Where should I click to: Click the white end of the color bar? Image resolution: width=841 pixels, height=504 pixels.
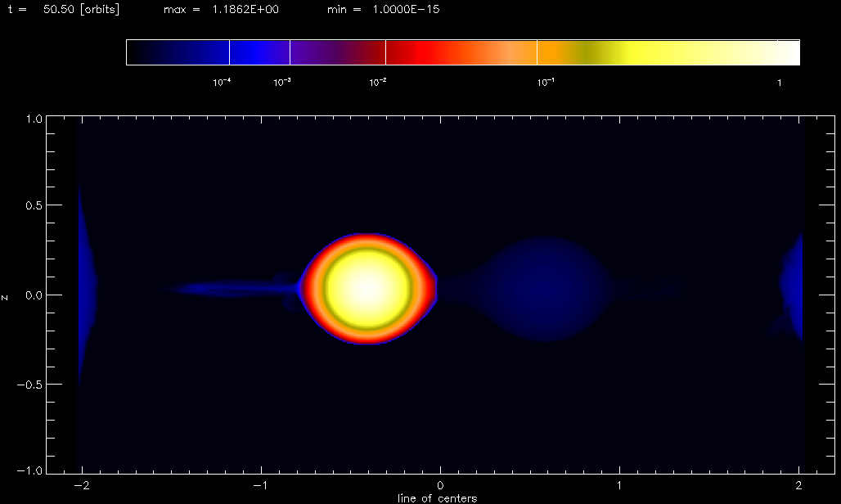pos(789,52)
